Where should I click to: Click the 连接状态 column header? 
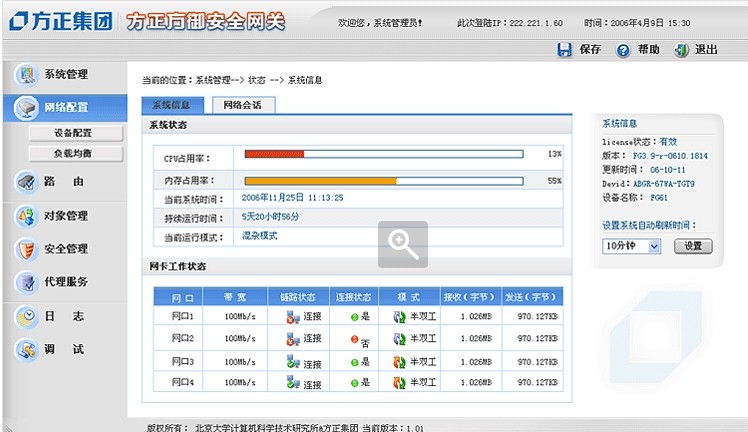pos(353,297)
